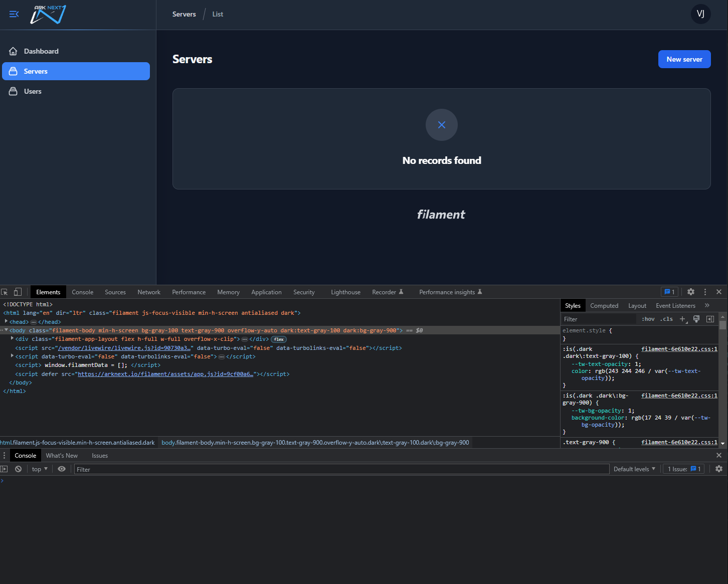
Task: Click the 1 Issue badge in console
Action: coord(684,469)
